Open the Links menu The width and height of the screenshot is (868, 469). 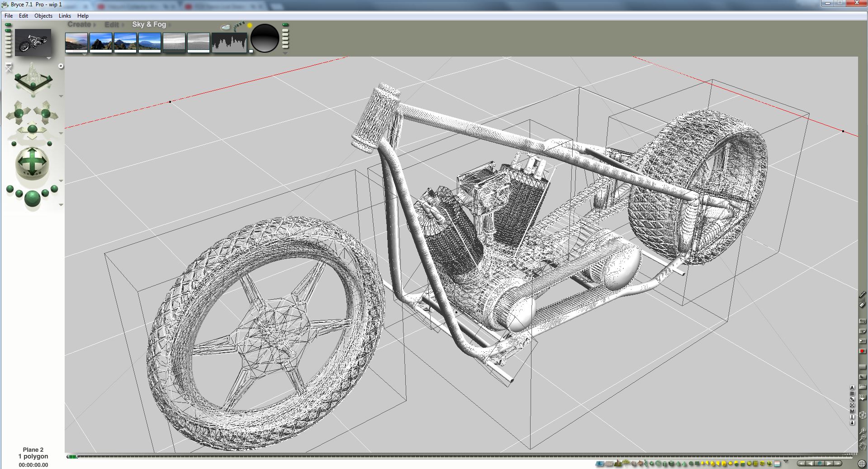[x=65, y=15]
